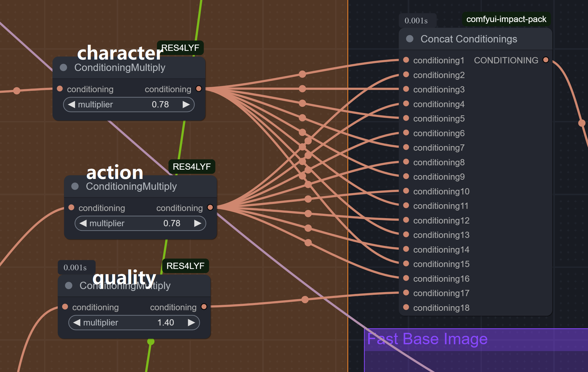Click the conditioning12 input socket

pyautogui.click(x=406, y=220)
